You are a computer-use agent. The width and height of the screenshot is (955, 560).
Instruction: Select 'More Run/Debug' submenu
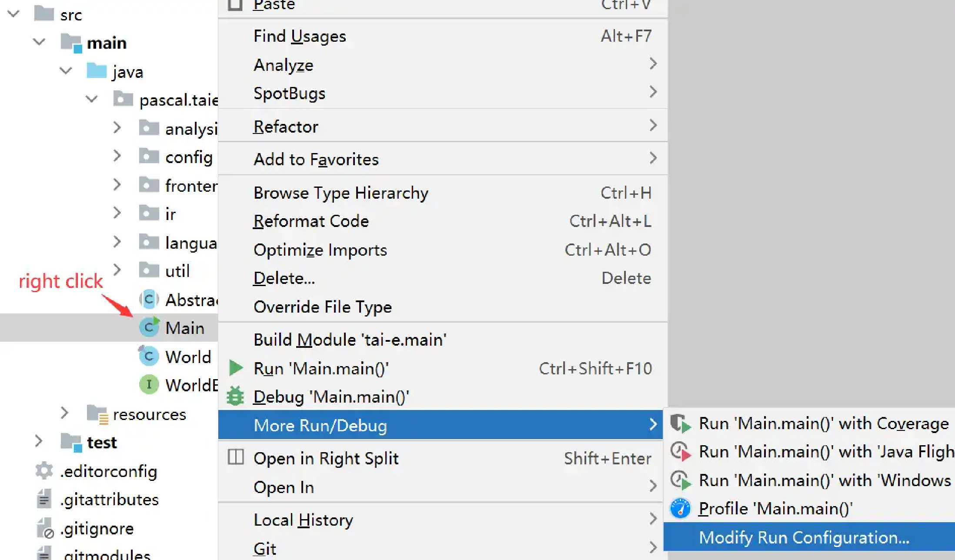(x=440, y=425)
